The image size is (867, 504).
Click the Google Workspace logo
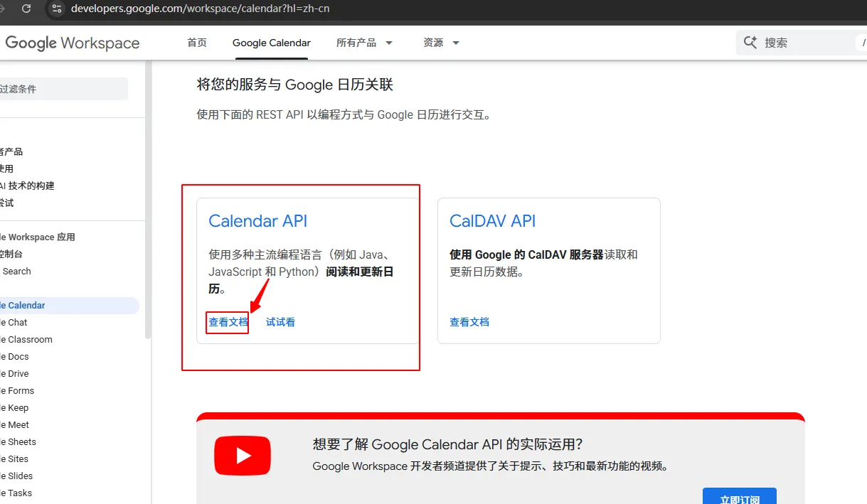(x=73, y=43)
